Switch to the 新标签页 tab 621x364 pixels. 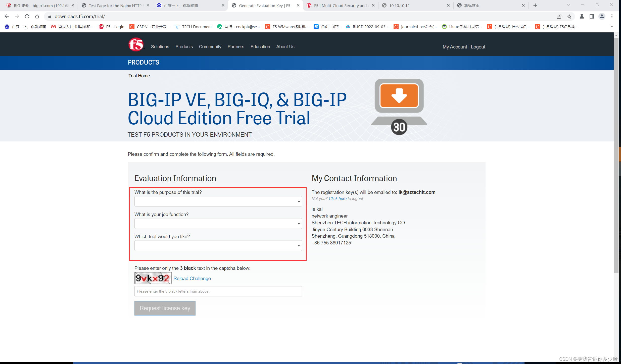click(491, 5)
